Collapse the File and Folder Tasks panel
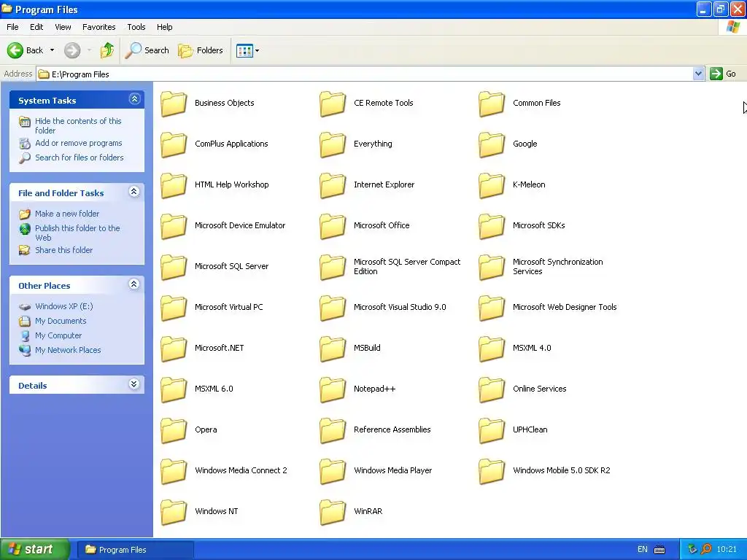747x560 pixels. click(134, 192)
